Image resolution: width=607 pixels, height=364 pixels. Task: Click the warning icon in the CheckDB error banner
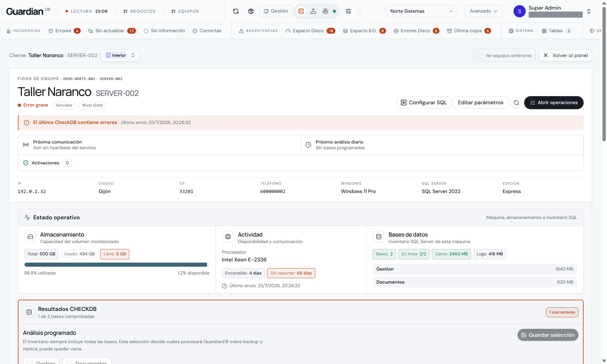pos(27,123)
